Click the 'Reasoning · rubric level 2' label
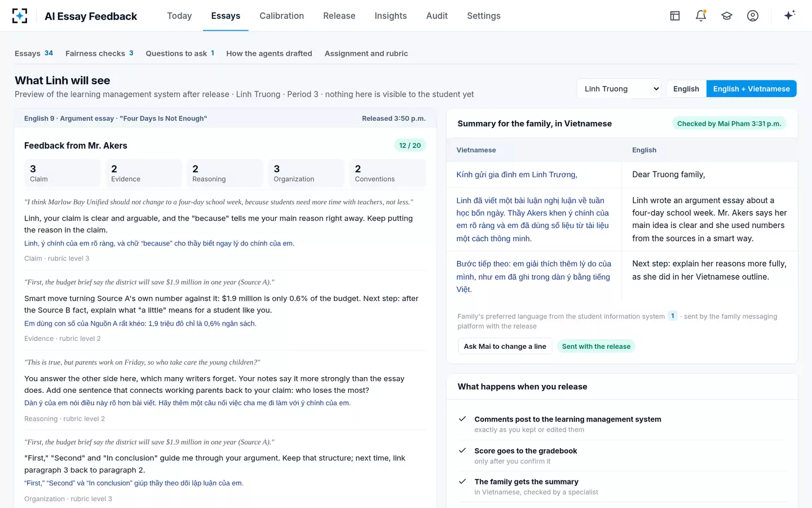The width and height of the screenshot is (812, 508). pos(64,419)
